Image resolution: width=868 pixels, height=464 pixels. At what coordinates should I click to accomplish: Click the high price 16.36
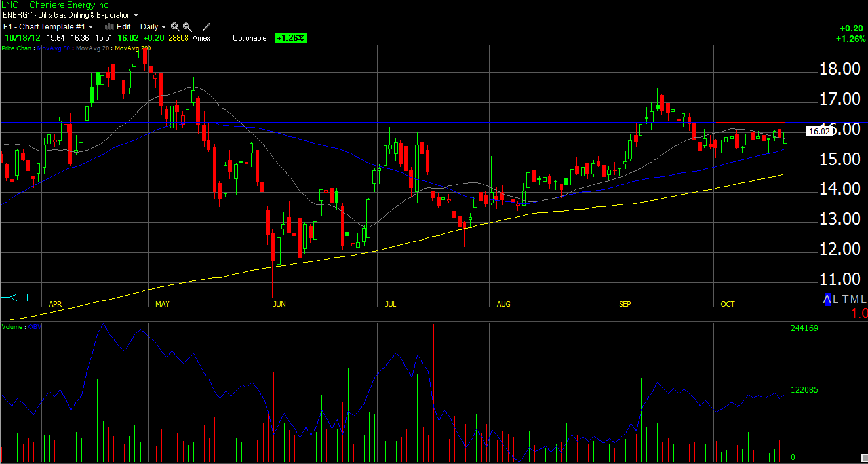coord(80,38)
